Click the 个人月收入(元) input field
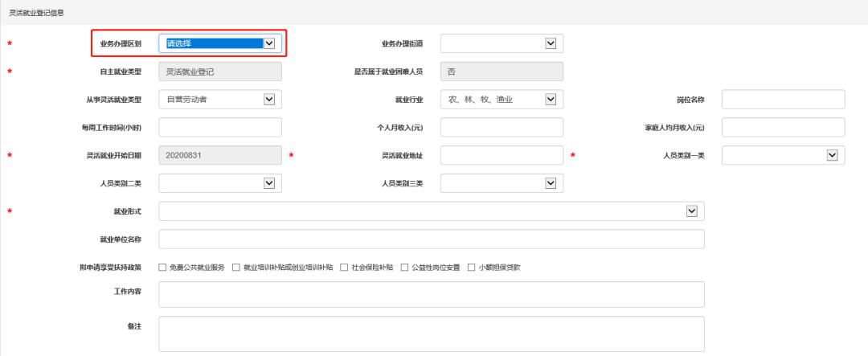Viewport: 868px width, 356px height. click(502, 128)
